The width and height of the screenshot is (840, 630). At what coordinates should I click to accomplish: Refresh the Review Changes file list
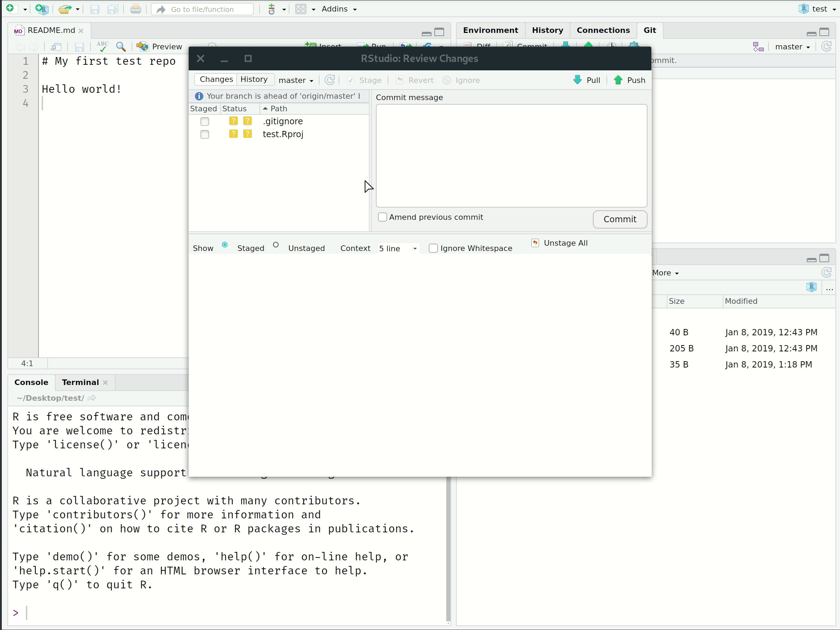[330, 80]
